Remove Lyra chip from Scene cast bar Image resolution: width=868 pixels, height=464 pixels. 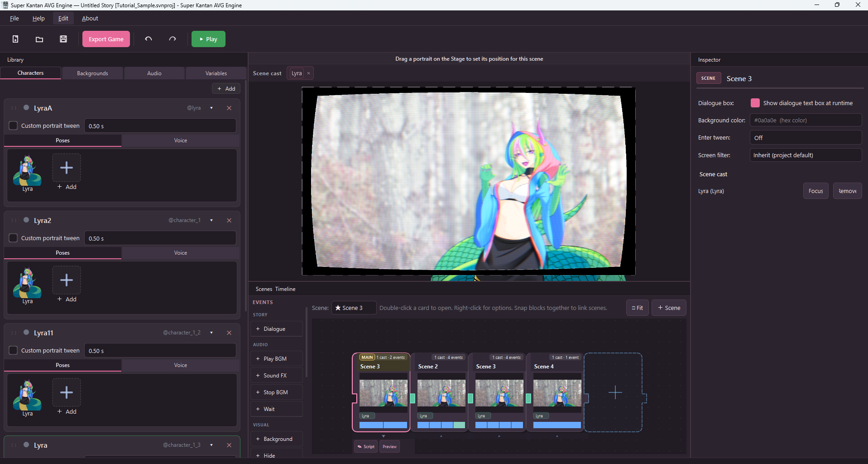coord(309,73)
